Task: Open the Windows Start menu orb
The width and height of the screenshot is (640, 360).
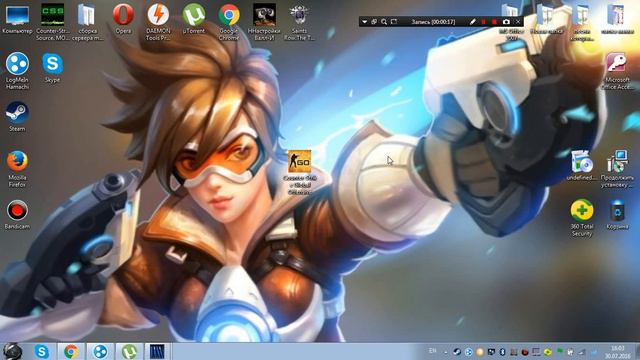Action: (13, 351)
